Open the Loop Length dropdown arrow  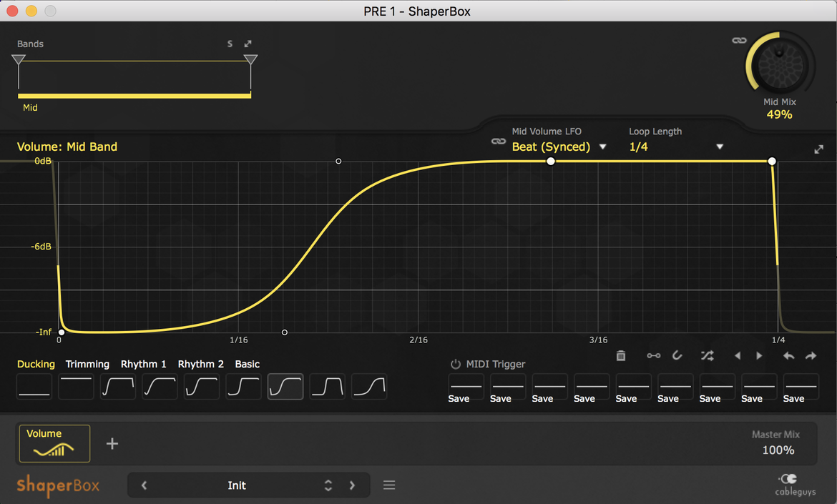[720, 147]
